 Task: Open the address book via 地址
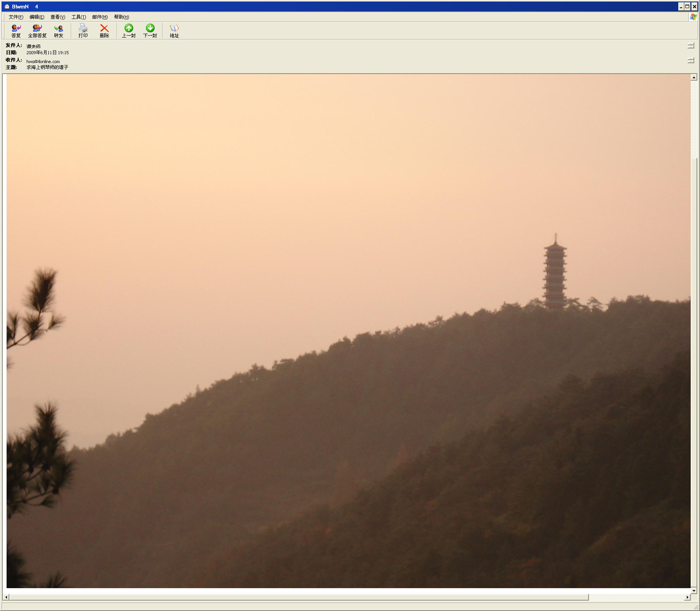pyautogui.click(x=174, y=31)
